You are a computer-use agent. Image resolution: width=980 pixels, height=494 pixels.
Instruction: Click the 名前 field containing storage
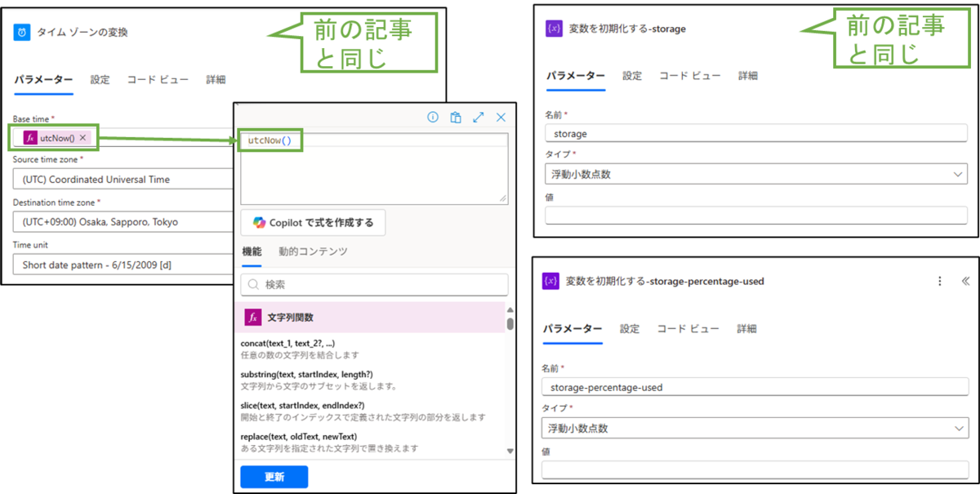pyautogui.click(x=756, y=133)
